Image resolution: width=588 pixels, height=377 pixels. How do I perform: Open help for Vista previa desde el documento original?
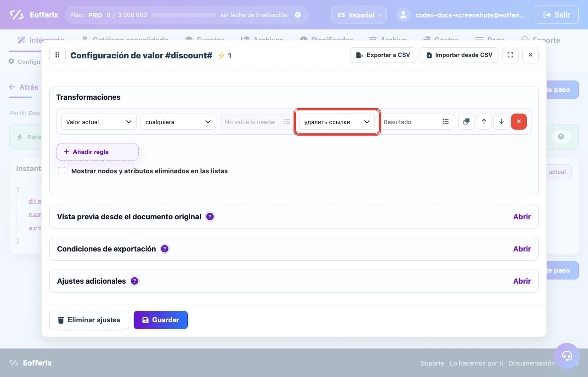(x=210, y=217)
